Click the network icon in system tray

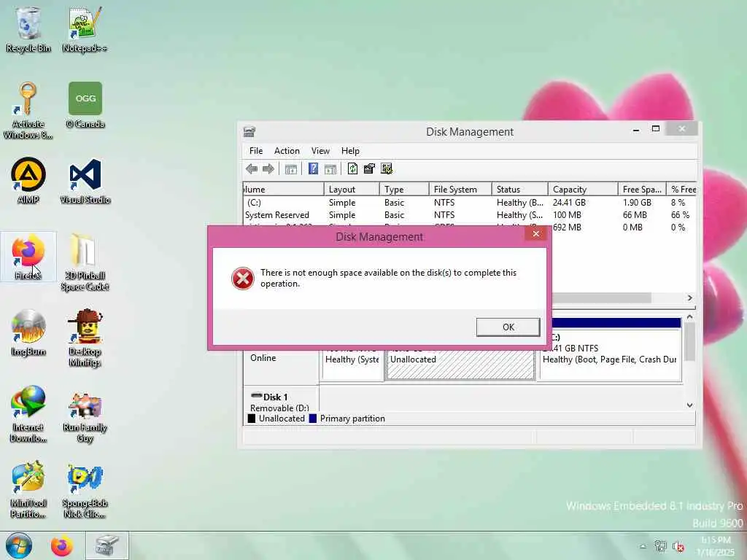[x=660, y=546]
